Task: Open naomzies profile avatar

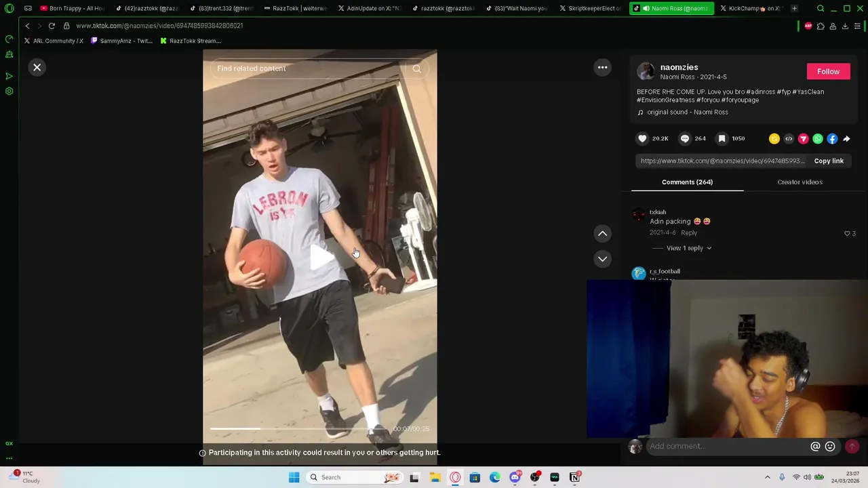Action: coord(646,71)
